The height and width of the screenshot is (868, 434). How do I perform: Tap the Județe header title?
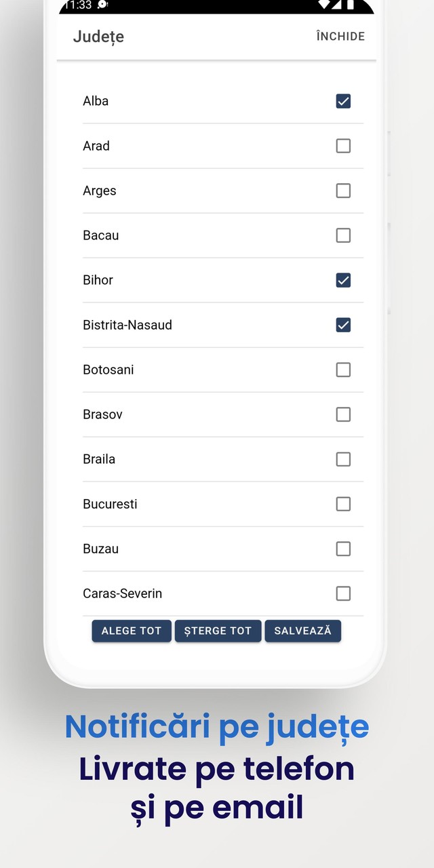tap(98, 37)
